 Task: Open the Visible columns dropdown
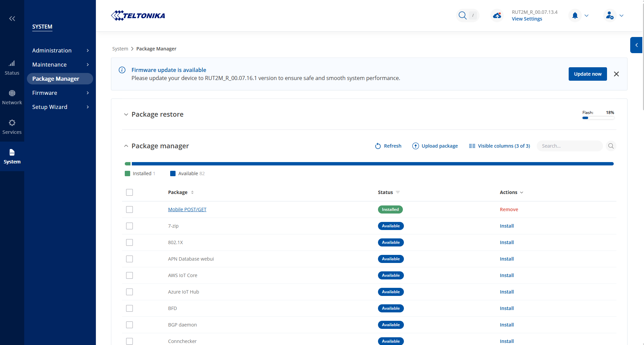[499, 146]
